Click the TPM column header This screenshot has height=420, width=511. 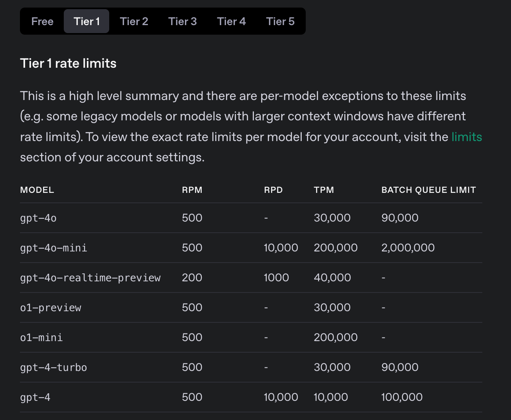pyautogui.click(x=324, y=190)
